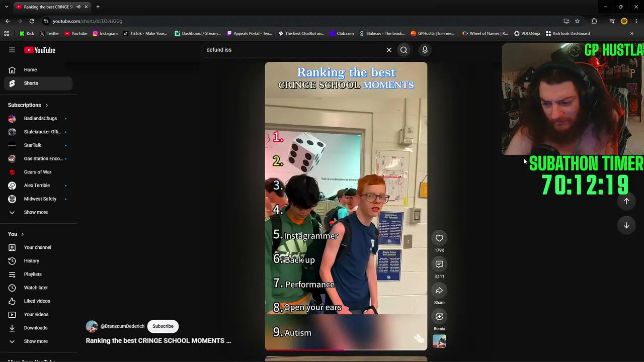
Task: Open the Kick bookmark
Action: point(27,34)
